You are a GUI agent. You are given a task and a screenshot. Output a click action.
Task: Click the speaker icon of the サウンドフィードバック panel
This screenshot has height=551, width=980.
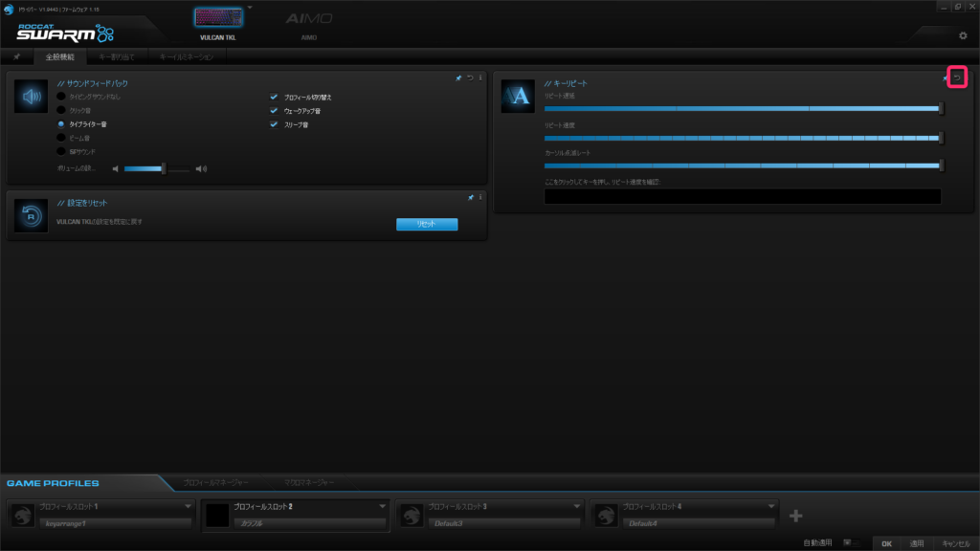click(x=32, y=97)
